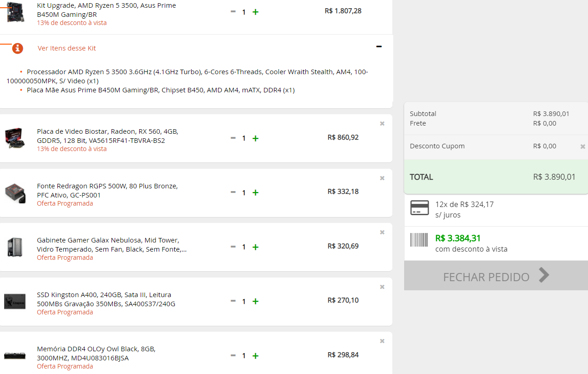The height and width of the screenshot is (374, 588).
Task: Decrease quantity of Placa de Video Biostar
Action: point(233,138)
